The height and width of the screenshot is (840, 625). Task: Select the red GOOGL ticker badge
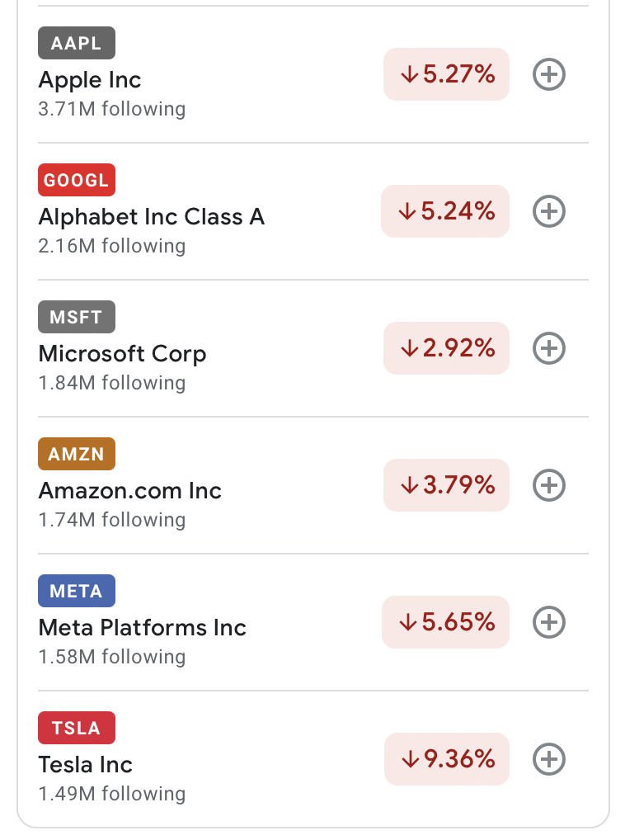pyautogui.click(x=76, y=180)
